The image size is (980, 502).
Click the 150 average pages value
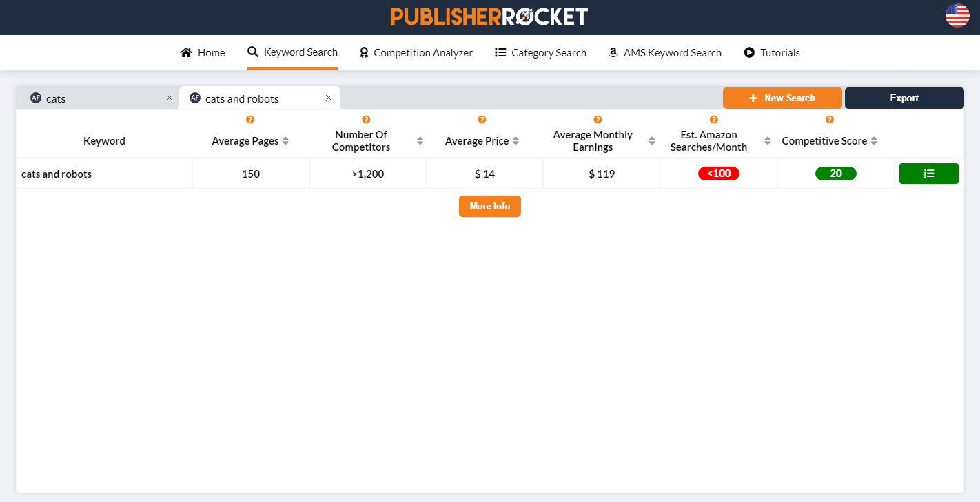click(x=251, y=174)
